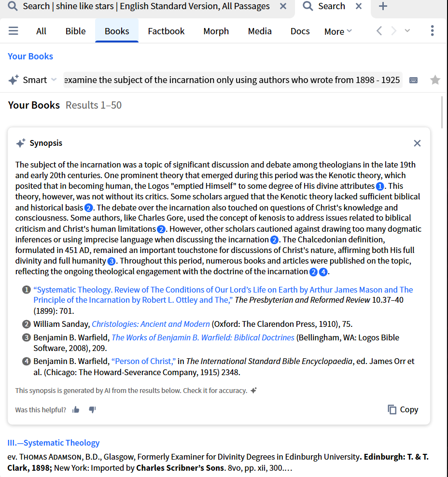Image resolution: width=448 pixels, height=477 pixels.
Task: Click citation marker 4 at synopsis end
Action: pos(323,272)
